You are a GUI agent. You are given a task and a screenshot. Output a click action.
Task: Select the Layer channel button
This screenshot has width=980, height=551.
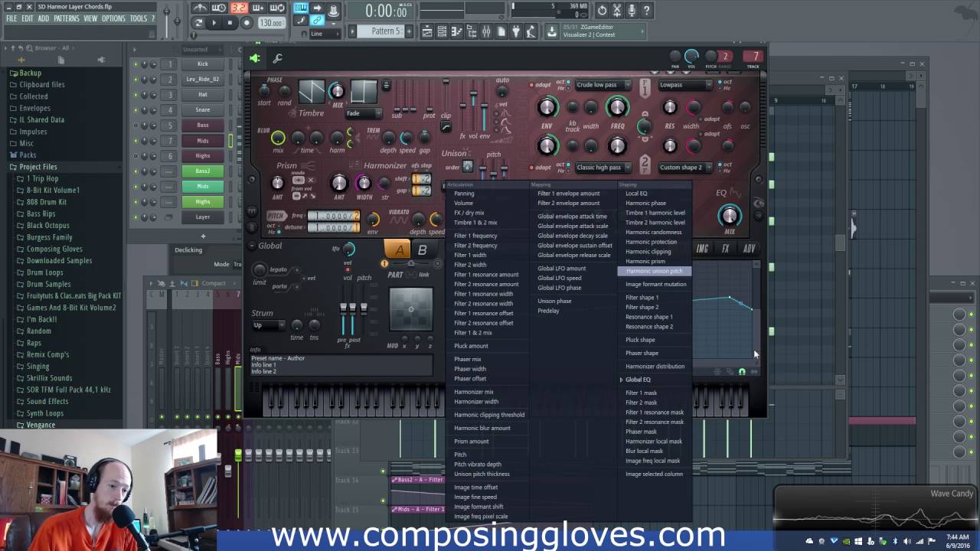point(203,217)
